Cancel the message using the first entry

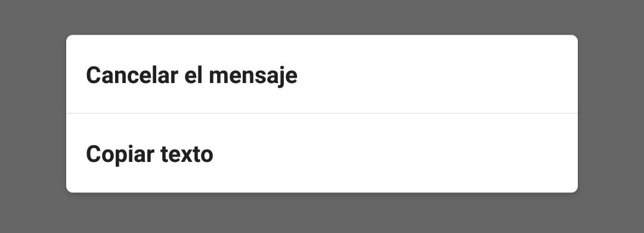coord(321,74)
